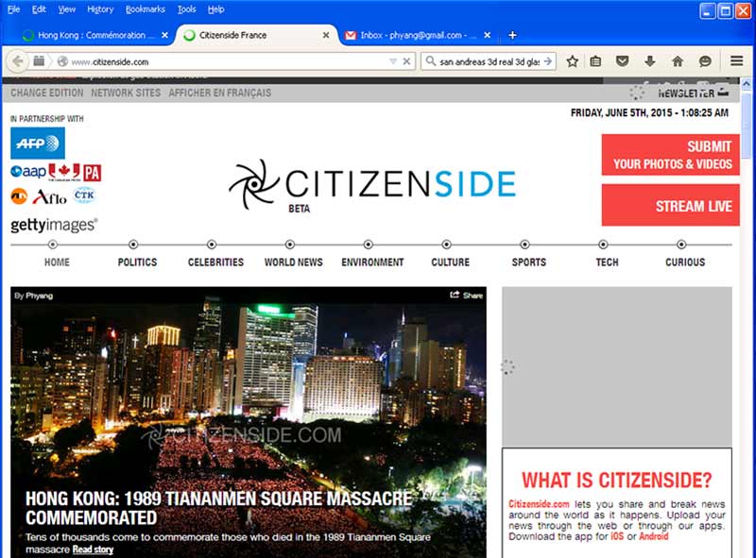Open the File menu
Image resolution: width=756 pixels, height=558 pixels.
[13, 9]
